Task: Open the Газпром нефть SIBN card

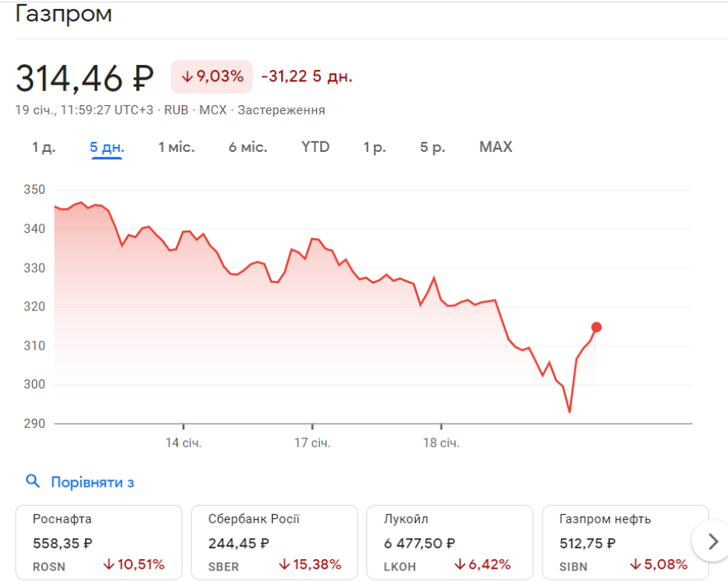Action: click(x=624, y=542)
